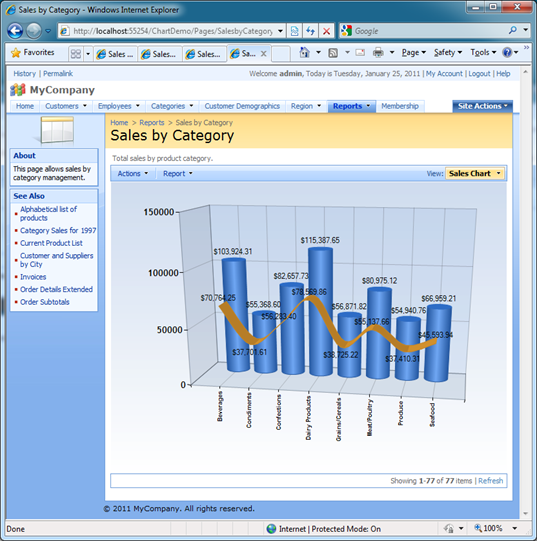This screenshot has height=541, width=537.
Task: Open the Invoices link
Action: coord(33,277)
